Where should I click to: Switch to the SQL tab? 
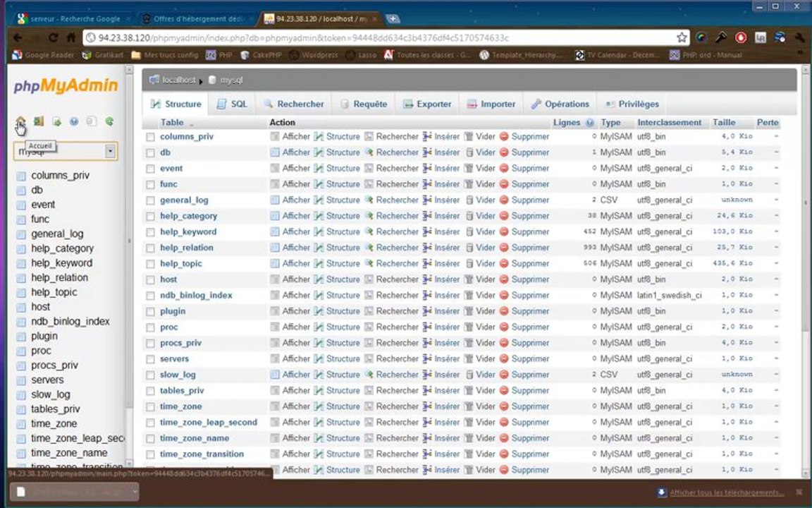click(x=231, y=104)
